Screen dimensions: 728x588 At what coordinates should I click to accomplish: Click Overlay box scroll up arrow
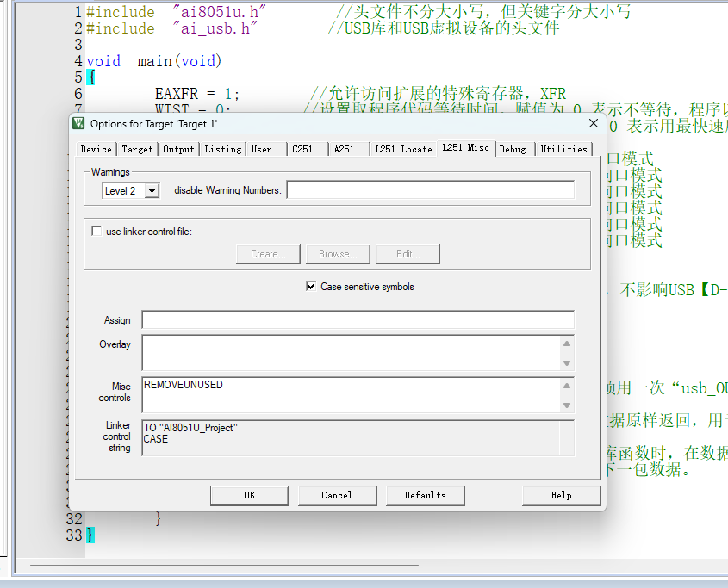[567, 344]
